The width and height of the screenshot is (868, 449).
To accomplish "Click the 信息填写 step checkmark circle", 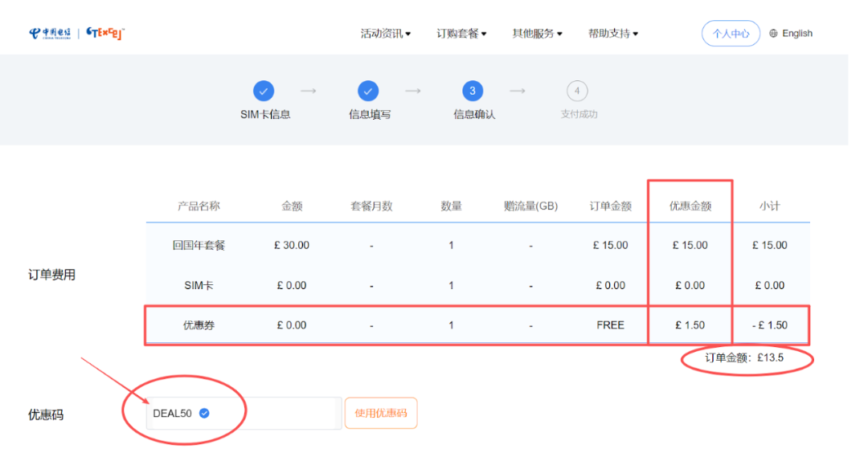I will pyautogui.click(x=368, y=91).
